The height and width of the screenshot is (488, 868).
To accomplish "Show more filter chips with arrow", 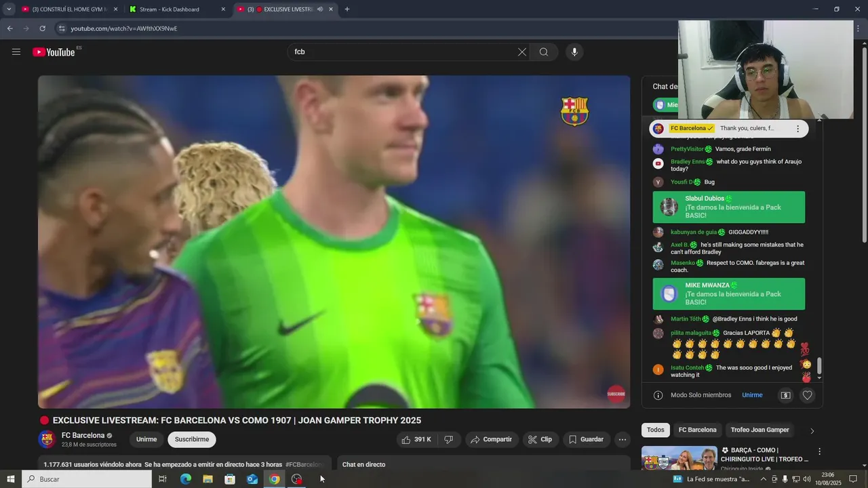I will pos(812,431).
